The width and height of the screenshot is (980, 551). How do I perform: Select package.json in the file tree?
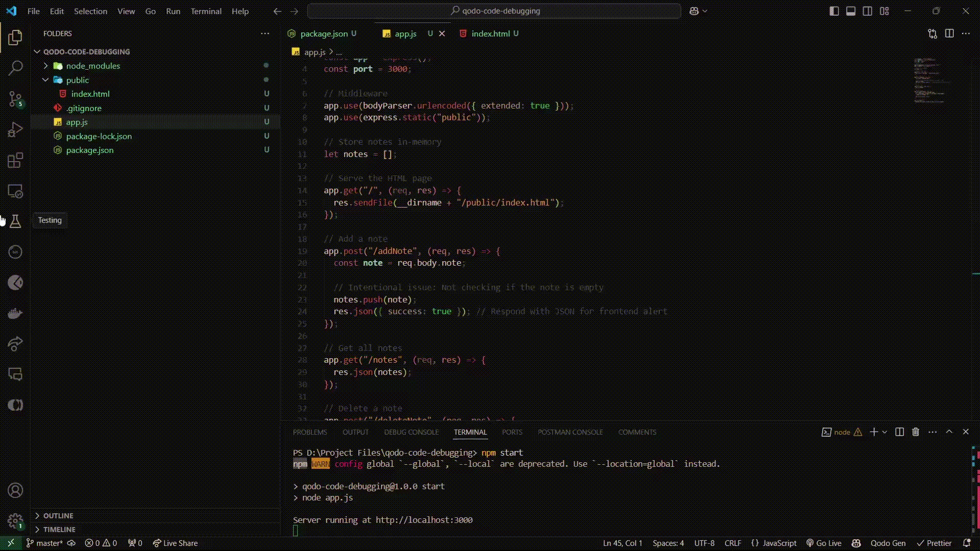(90, 150)
